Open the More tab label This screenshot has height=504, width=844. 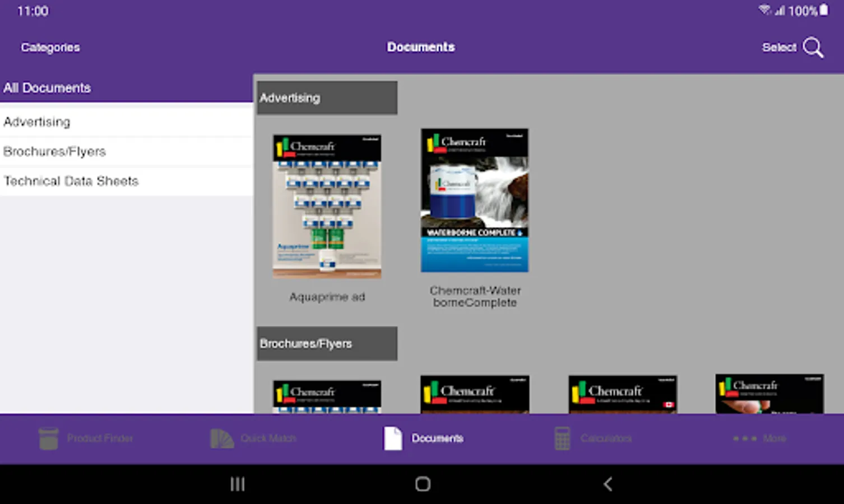tap(775, 438)
